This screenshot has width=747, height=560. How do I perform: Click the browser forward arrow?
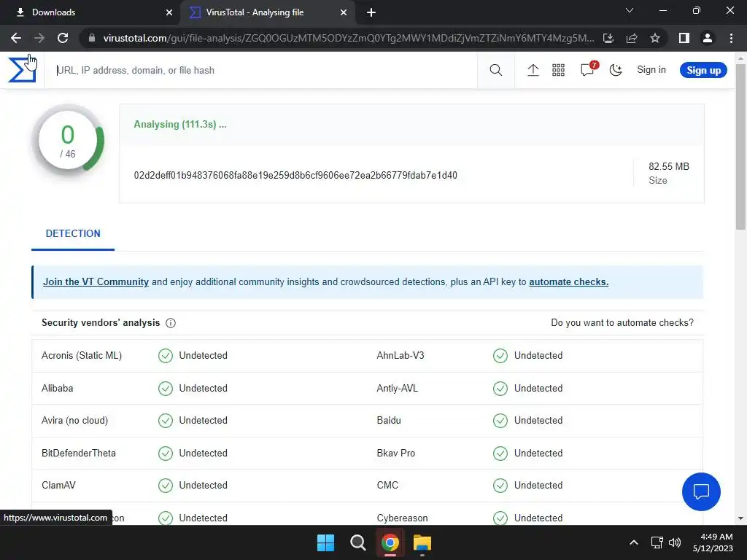39,38
